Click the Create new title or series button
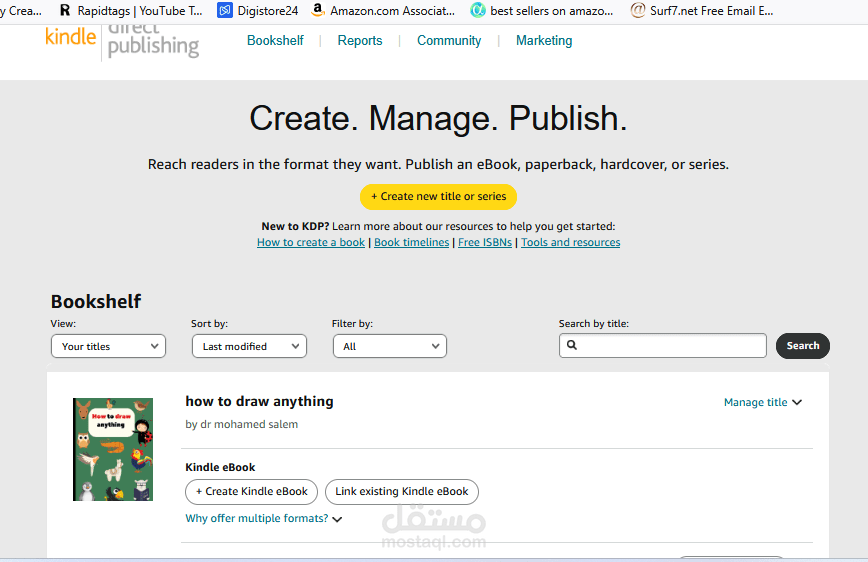868x562 pixels. click(x=438, y=197)
